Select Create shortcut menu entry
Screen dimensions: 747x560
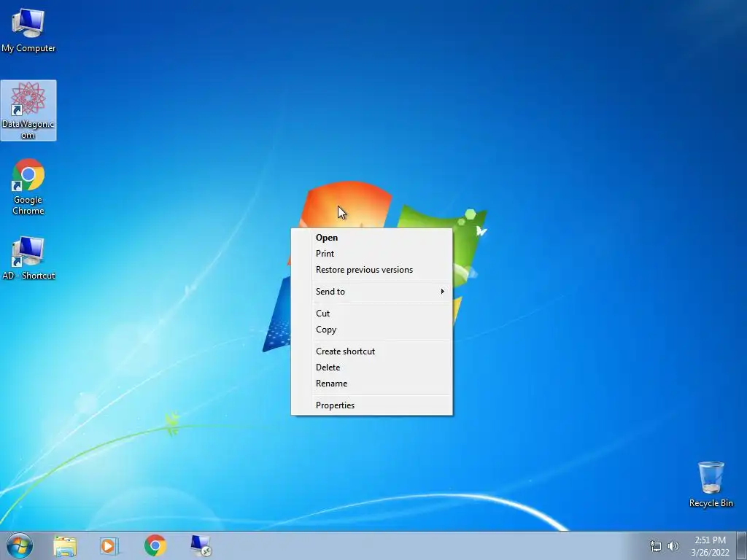pyautogui.click(x=371, y=351)
